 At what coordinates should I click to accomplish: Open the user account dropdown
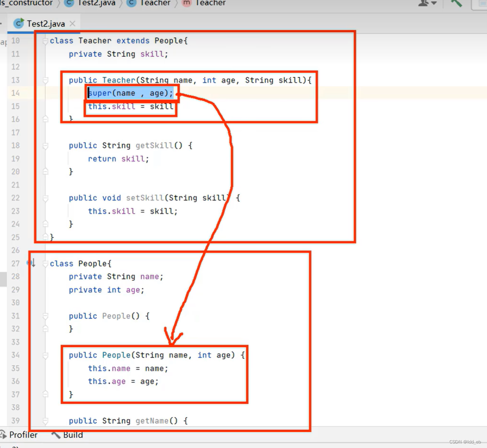pyautogui.click(x=427, y=3)
